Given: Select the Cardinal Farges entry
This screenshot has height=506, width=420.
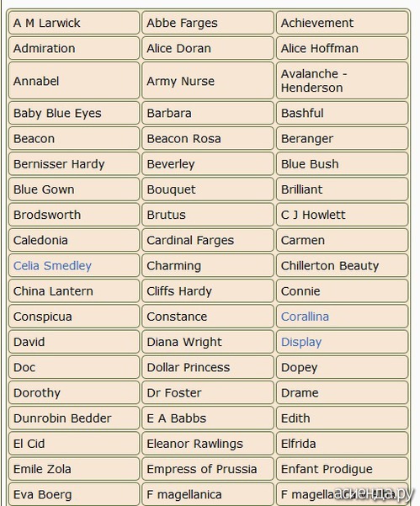Looking at the screenshot, I should tap(208, 241).
